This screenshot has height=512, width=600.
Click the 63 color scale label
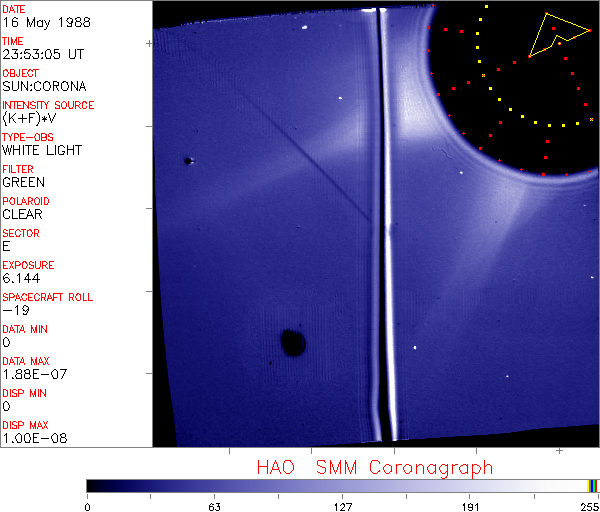click(x=214, y=507)
